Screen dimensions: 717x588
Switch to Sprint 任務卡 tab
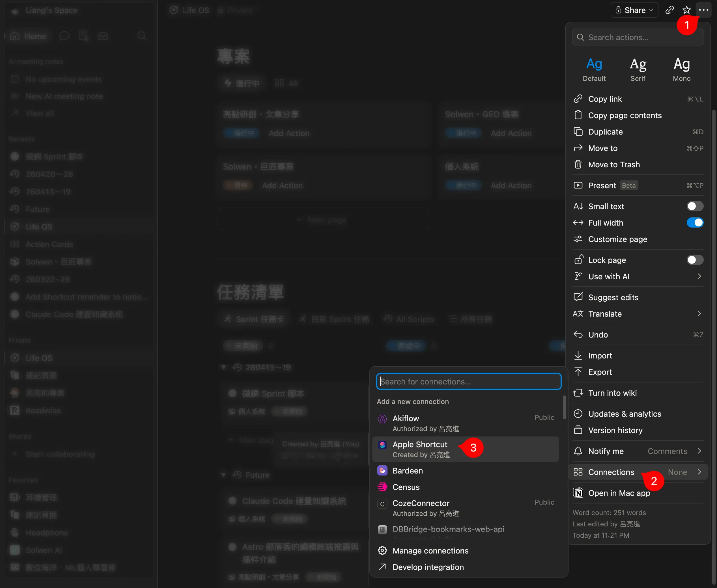tap(255, 319)
